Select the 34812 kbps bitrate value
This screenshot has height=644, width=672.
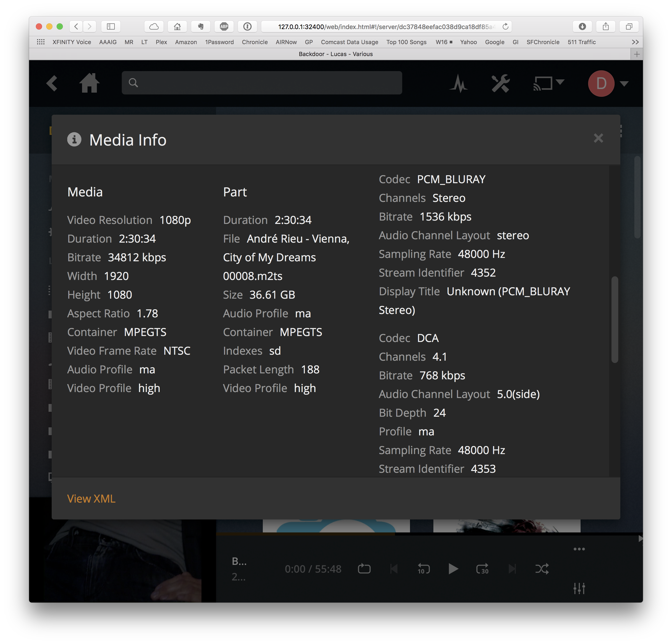click(137, 257)
